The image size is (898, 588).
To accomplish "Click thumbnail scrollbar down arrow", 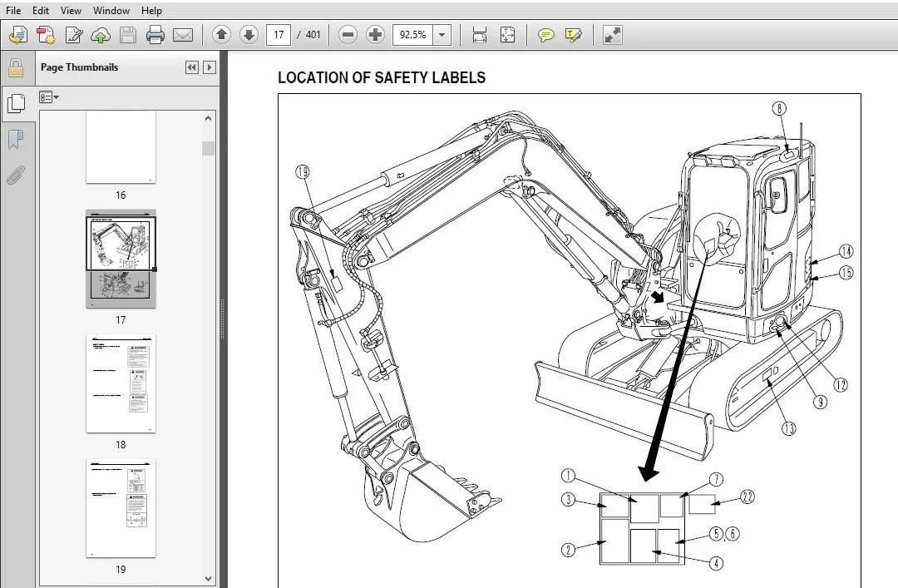I will [208, 579].
